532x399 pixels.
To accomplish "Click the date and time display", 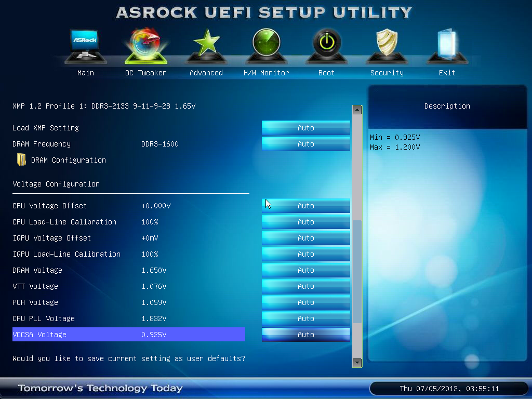I will coord(449,389).
